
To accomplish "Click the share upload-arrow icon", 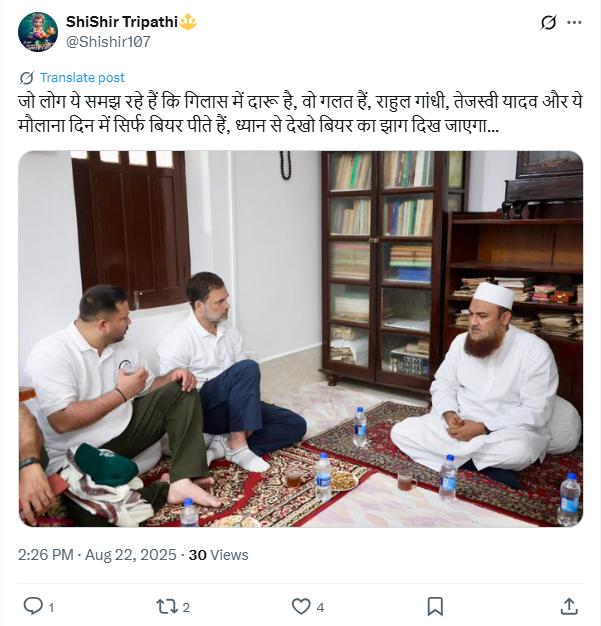I will tap(568, 605).
